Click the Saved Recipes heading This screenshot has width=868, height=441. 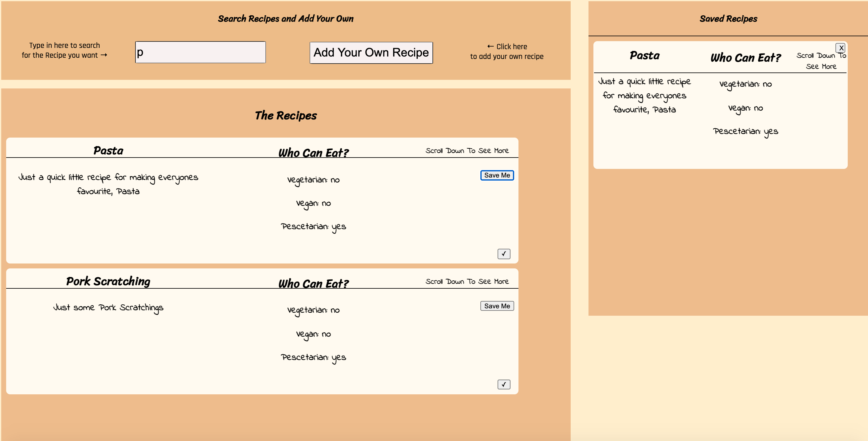728,19
